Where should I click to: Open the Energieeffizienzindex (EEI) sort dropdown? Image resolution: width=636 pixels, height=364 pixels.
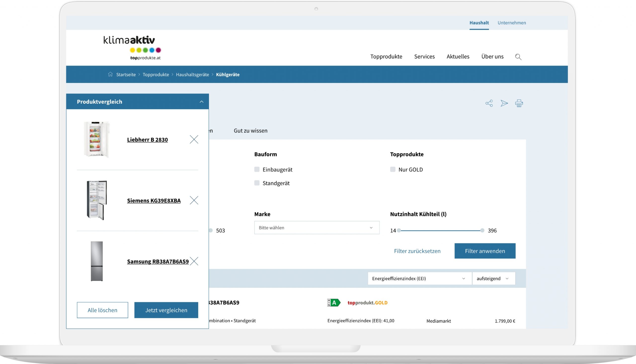coord(420,278)
